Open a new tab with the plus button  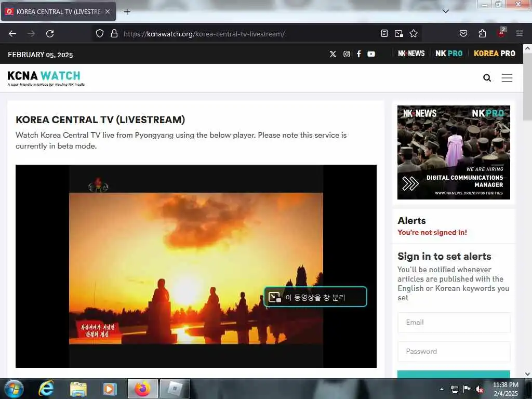(127, 12)
